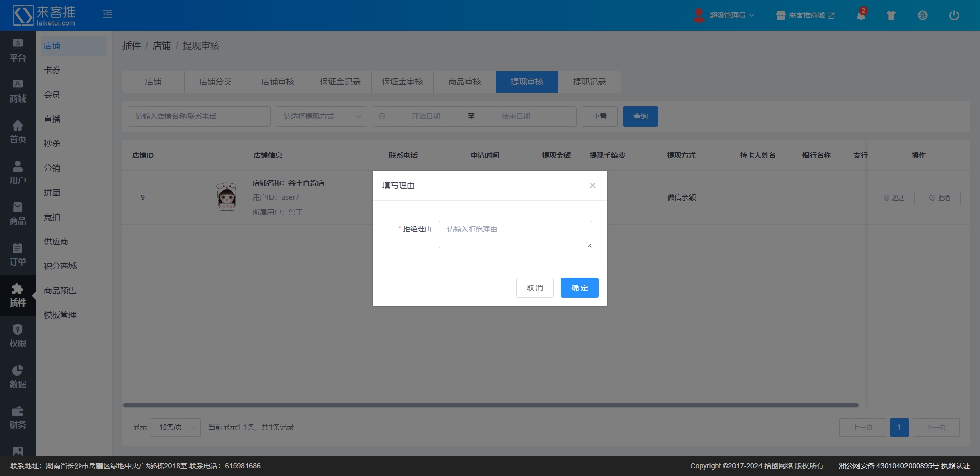Open the 数据 section in left sidebar
Image resolution: width=980 pixels, height=476 pixels.
(18, 377)
